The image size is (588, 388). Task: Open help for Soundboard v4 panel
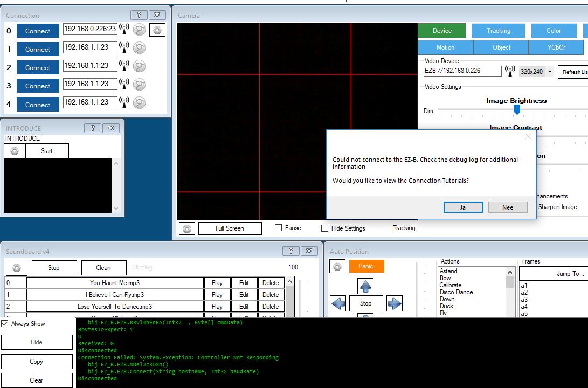click(x=290, y=251)
